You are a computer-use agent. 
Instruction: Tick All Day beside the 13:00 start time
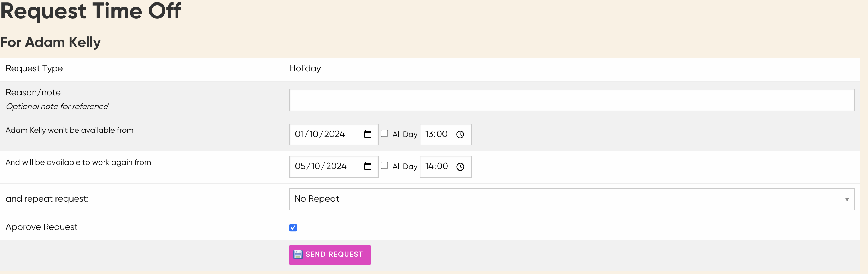pos(385,133)
